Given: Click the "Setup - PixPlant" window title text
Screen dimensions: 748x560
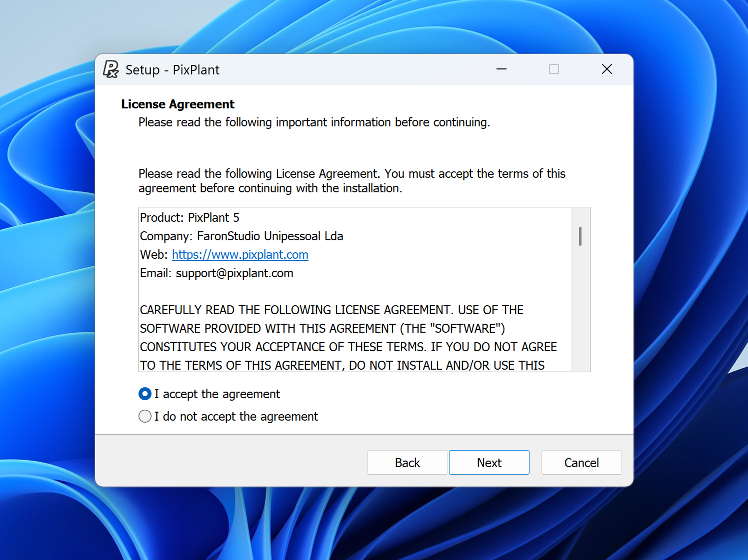Looking at the screenshot, I should 172,70.
